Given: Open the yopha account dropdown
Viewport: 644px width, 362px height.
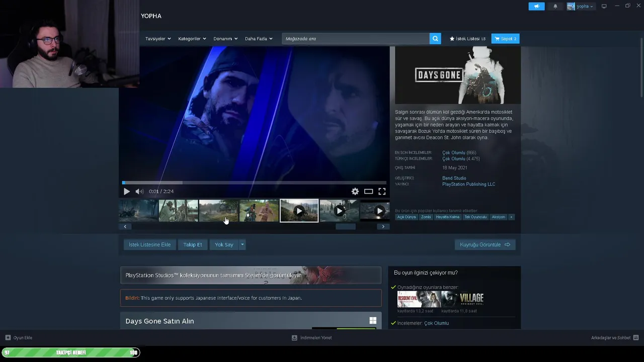Looking at the screenshot, I should [x=580, y=6].
